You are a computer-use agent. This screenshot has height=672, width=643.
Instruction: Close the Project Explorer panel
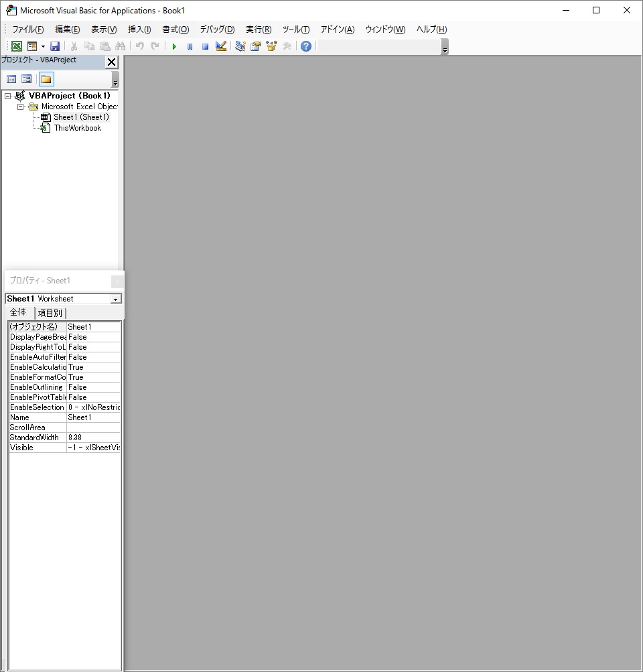(111, 61)
